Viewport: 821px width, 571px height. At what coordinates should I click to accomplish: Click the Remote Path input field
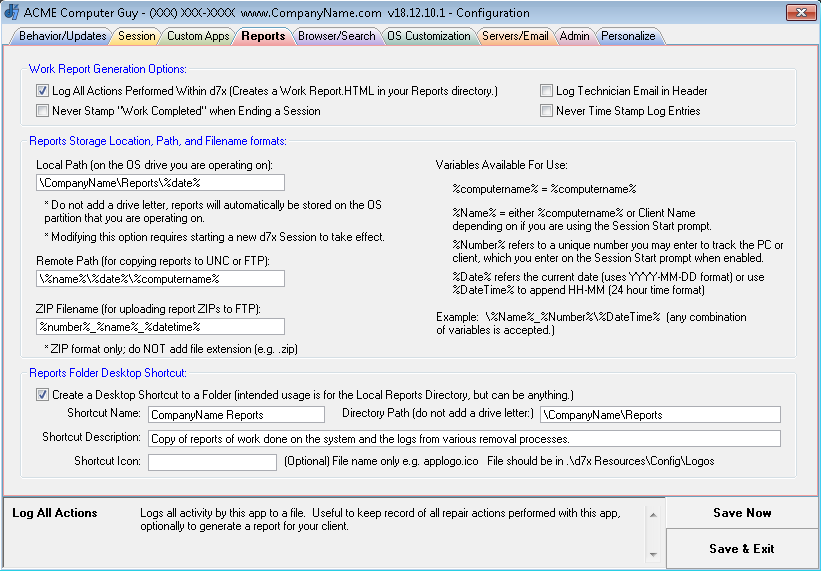point(160,278)
